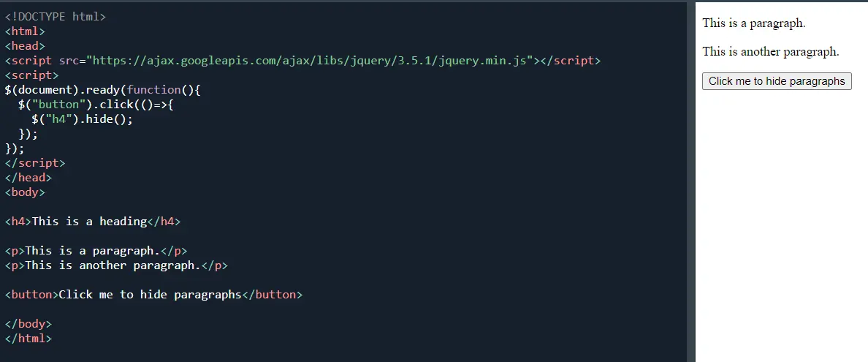This screenshot has width=868, height=362.
Task: Place cursor on the $(document).ready line
Action: point(102,90)
